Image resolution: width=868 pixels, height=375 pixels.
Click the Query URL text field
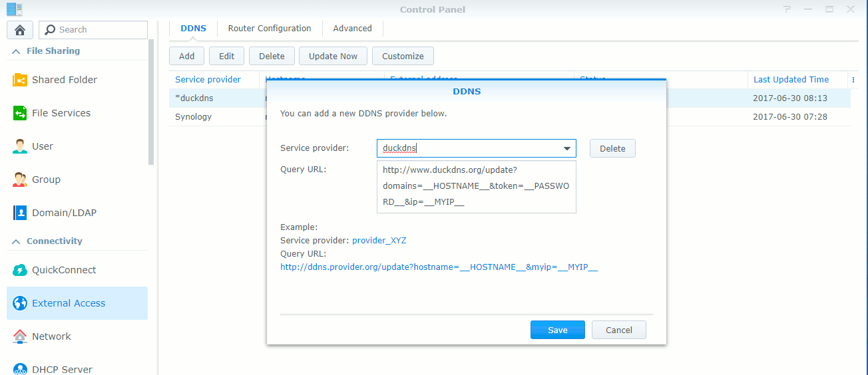[476, 187]
